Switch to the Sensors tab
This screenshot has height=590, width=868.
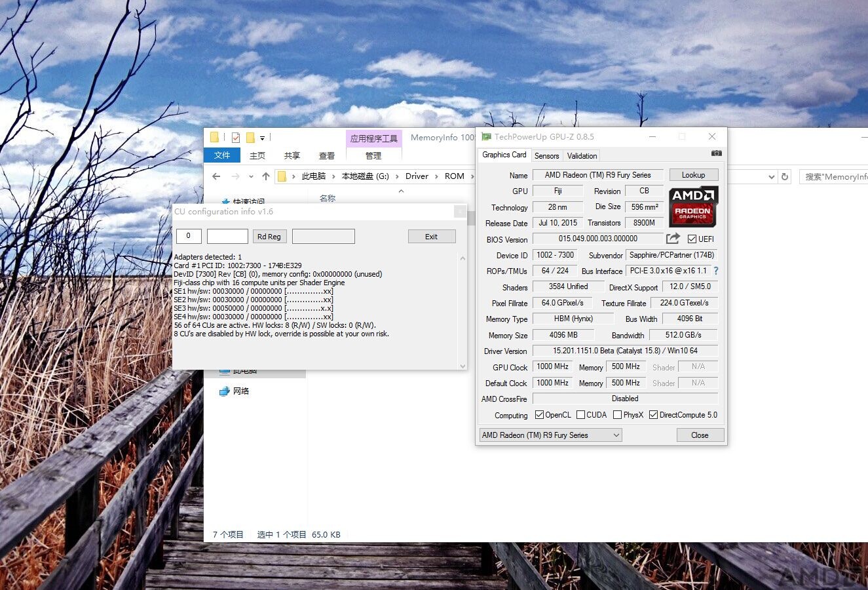[x=546, y=156]
